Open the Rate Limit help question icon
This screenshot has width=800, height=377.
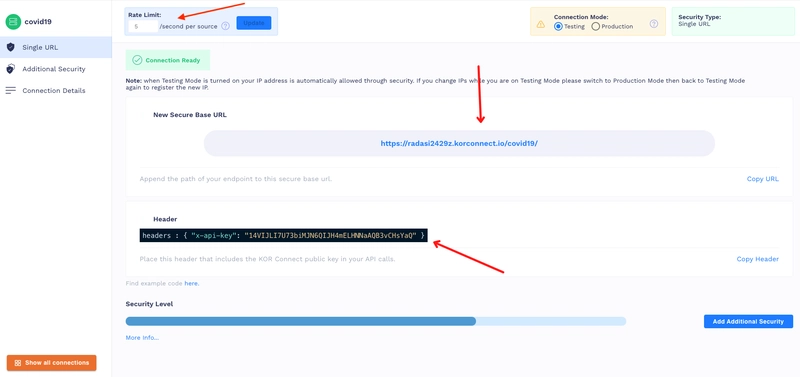click(x=226, y=26)
